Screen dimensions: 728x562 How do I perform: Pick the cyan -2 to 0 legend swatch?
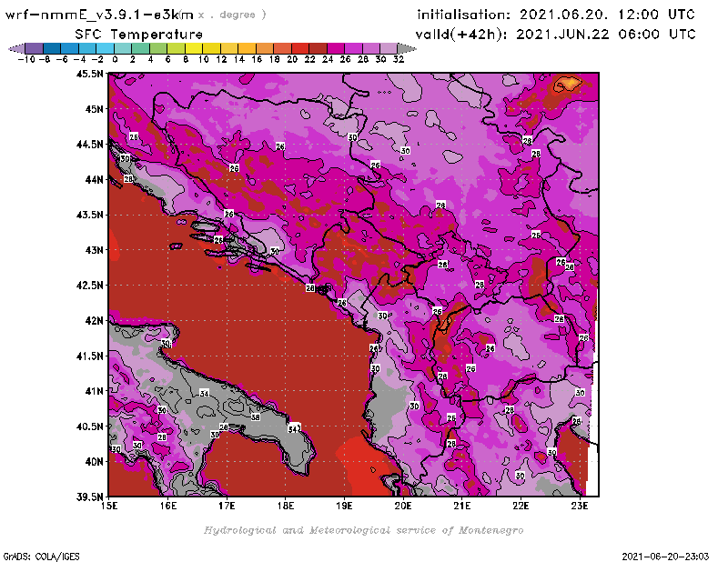coord(106,48)
